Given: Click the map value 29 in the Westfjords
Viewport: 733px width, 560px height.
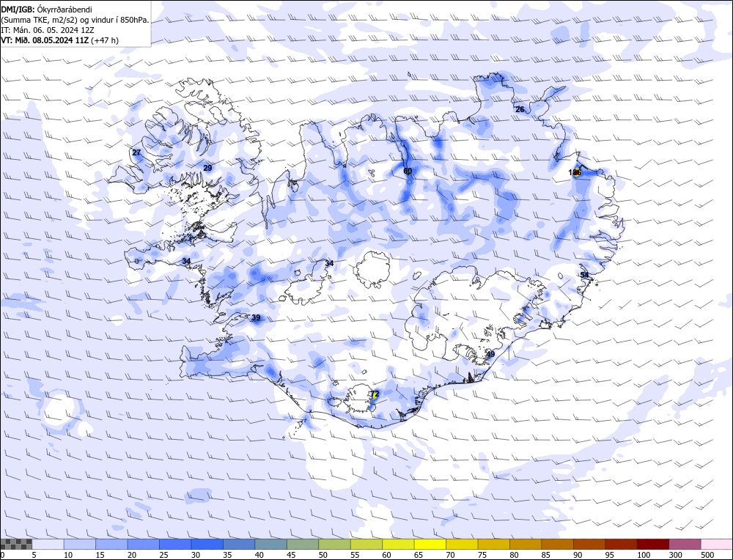Looking at the screenshot, I should coord(207,168).
